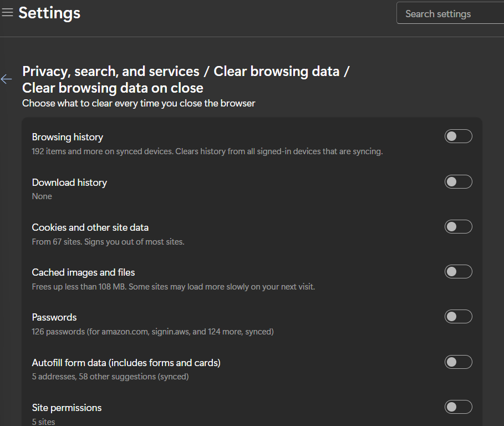Click the Search settings field
The height and width of the screenshot is (426, 504).
[450, 13]
